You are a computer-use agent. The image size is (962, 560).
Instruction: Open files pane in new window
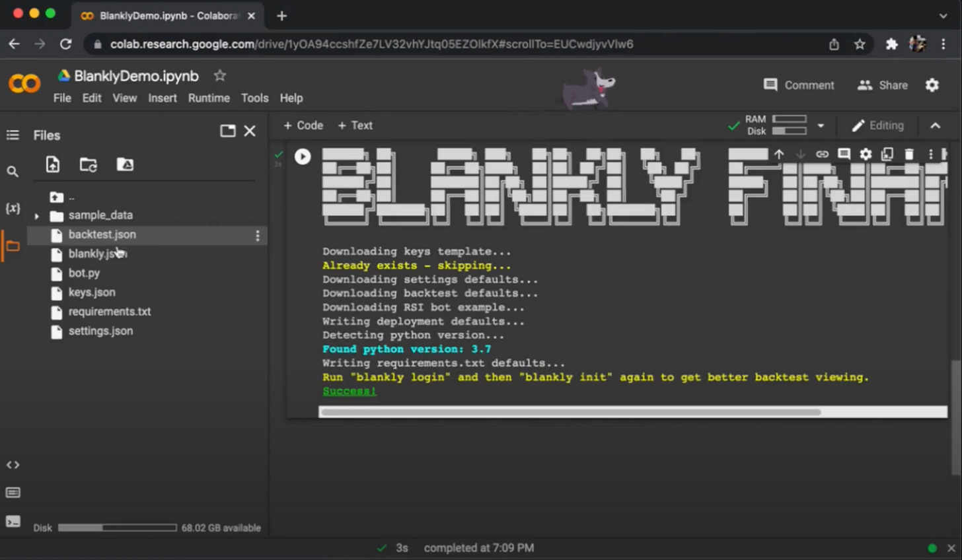tap(228, 131)
